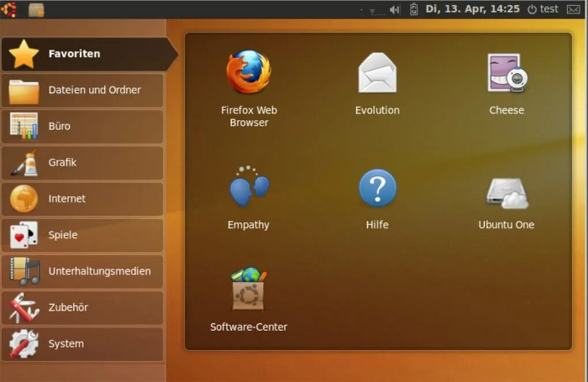Open the Hilfe help icon
The image size is (588, 382).
pos(377,188)
